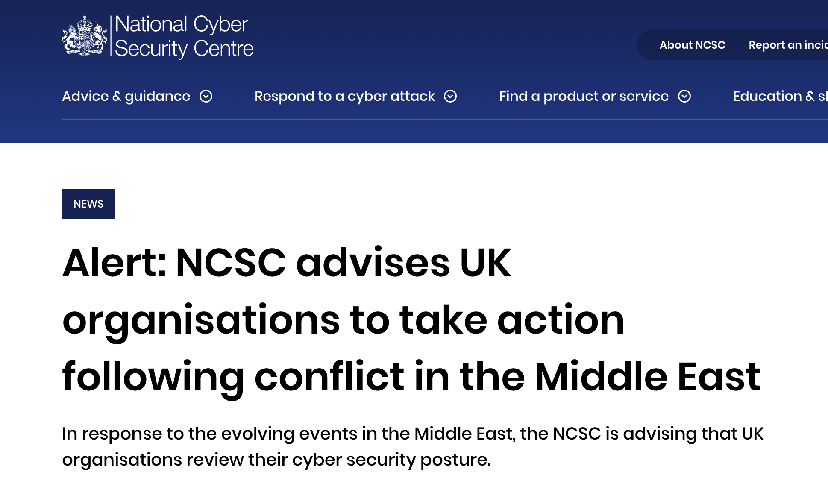Screen dimensions: 828x504
Task: Click the chevron icon beside Find a product or service
Action: 684,97
